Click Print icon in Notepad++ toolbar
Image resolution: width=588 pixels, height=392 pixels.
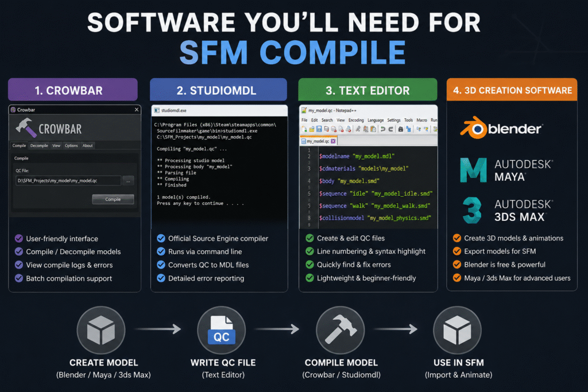[349, 129]
